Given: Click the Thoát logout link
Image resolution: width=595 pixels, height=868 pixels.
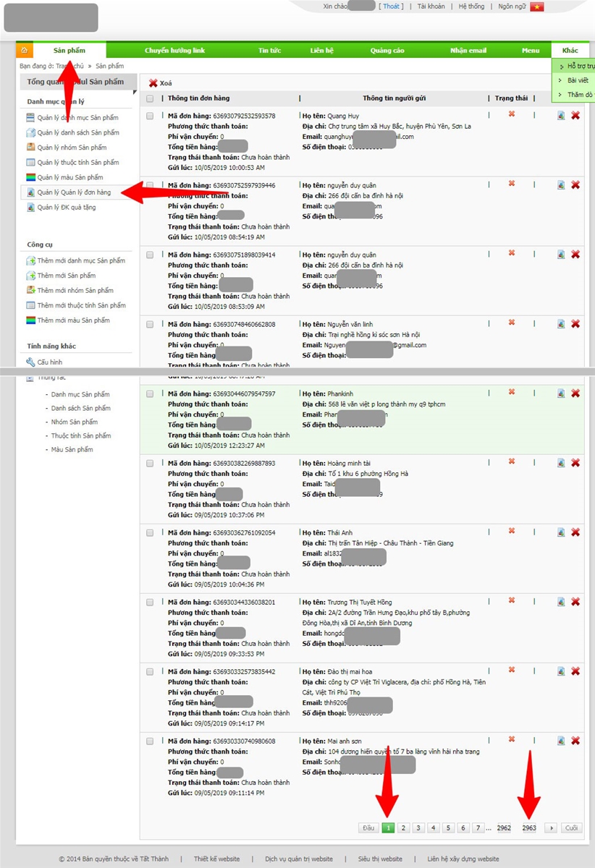Looking at the screenshot, I should 391,7.
